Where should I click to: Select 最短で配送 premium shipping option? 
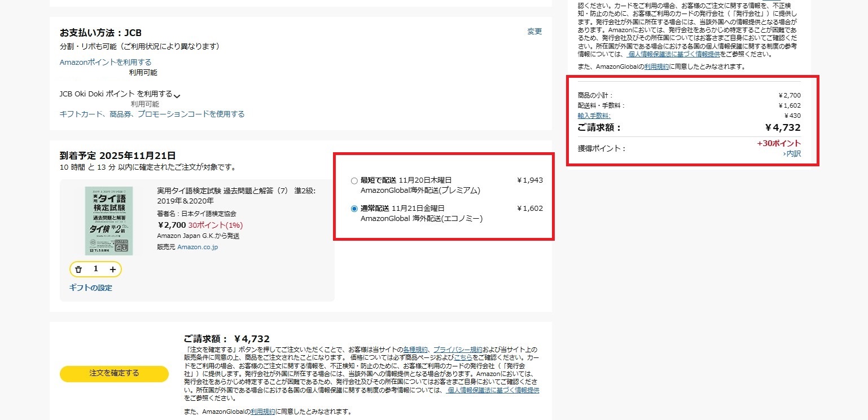(x=354, y=180)
